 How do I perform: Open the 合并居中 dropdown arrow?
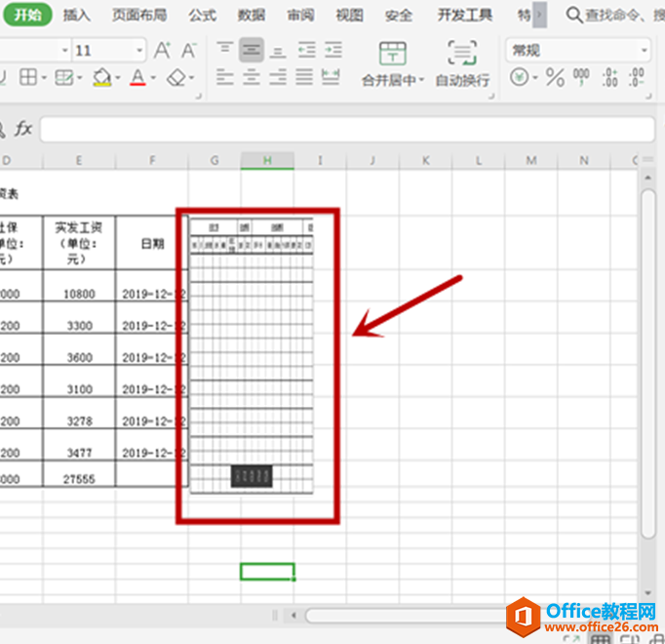pyautogui.click(x=421, y=80)
